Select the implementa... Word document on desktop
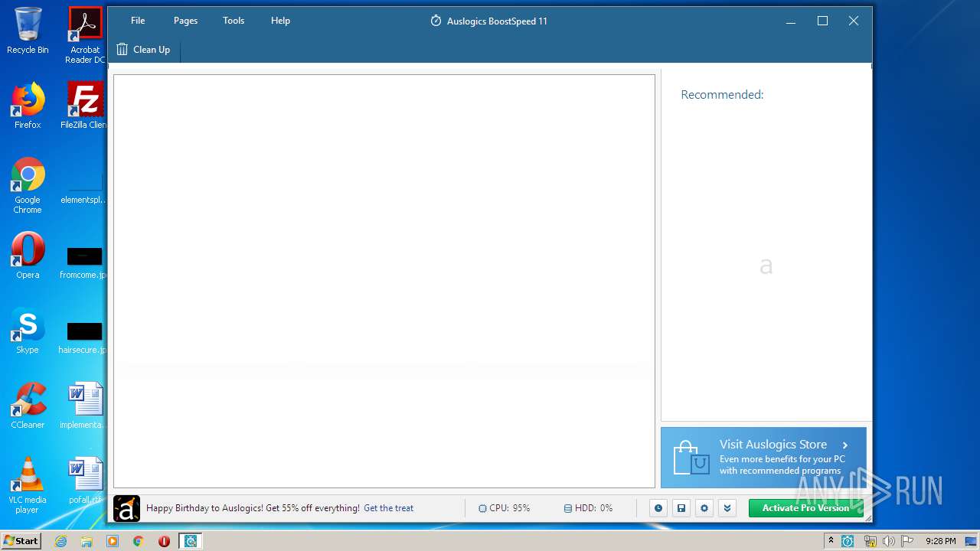The image size is (980, 551). 84,406
